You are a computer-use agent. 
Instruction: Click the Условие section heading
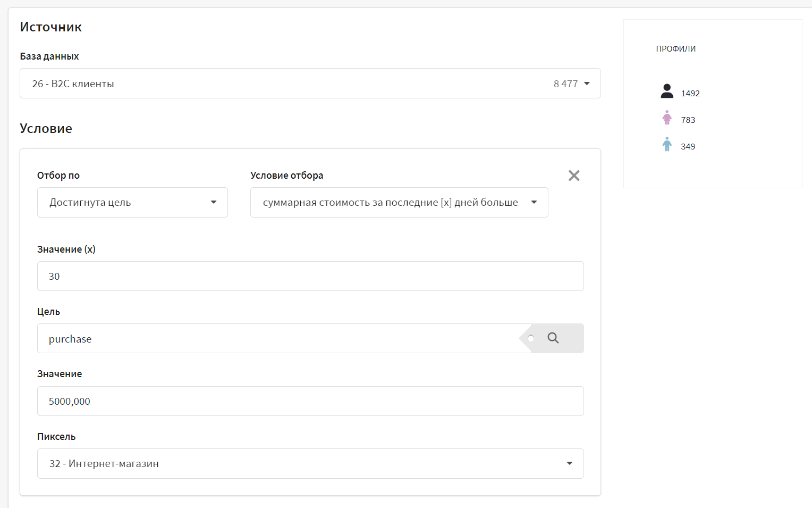pyautogui.click(x=46, y=129)
